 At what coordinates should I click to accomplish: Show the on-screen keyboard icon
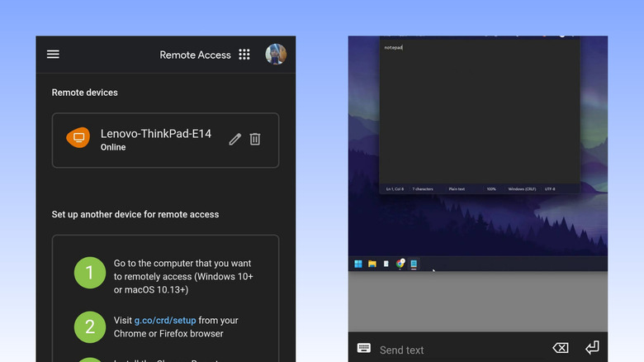click(364, 349)
